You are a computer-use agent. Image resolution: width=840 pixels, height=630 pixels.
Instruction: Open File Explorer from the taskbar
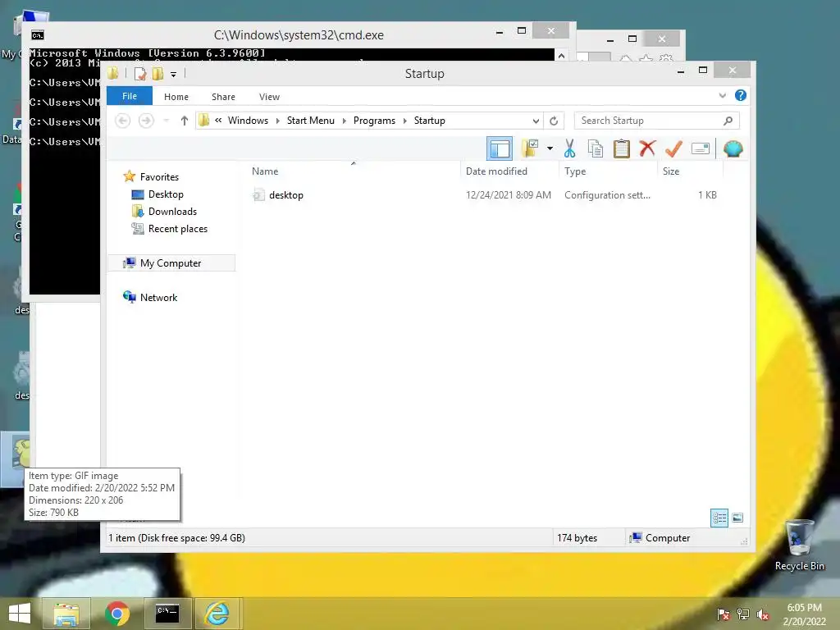[x=66, y=614]
